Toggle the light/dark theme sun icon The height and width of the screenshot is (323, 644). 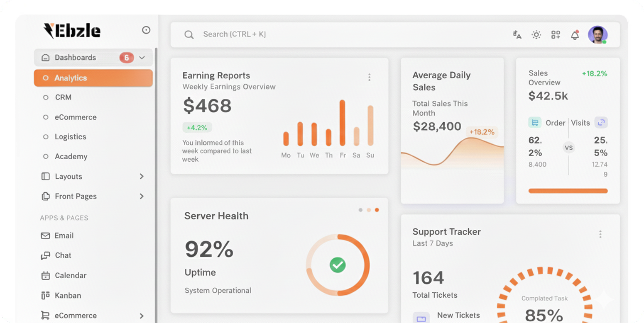point(536,35)
